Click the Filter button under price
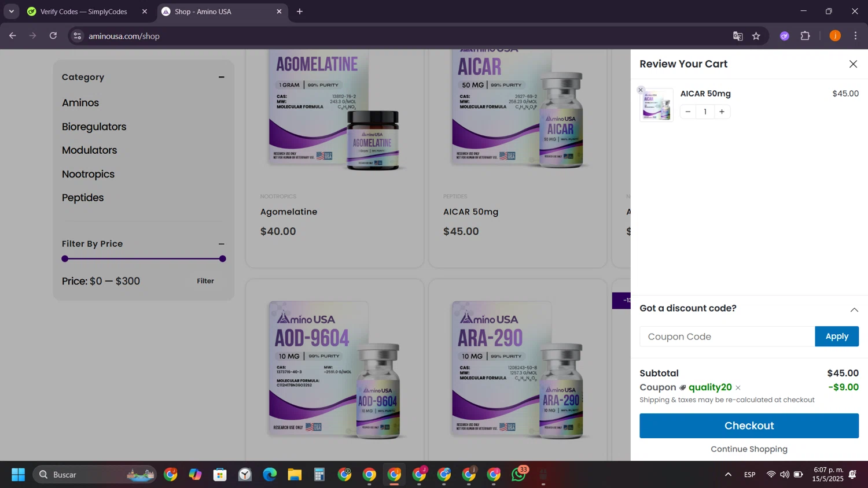The image size is (868, 488). (205, 281)
